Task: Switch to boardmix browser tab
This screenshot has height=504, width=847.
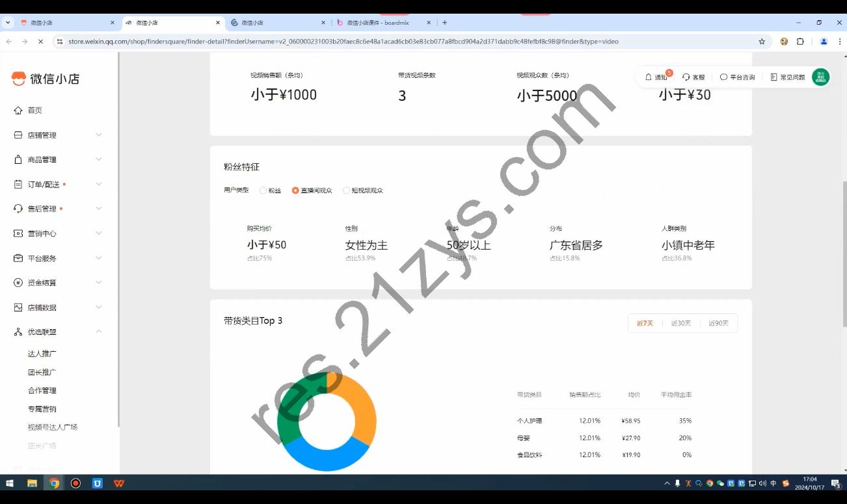Action: pyautogui.click(x=384, y=22)
